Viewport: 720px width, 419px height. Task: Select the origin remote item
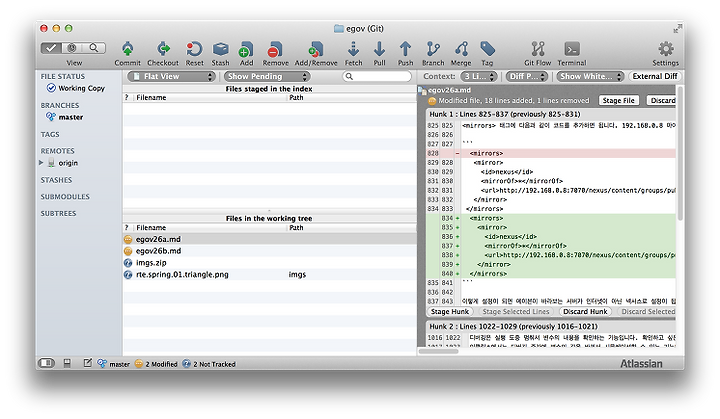(68, 163)
